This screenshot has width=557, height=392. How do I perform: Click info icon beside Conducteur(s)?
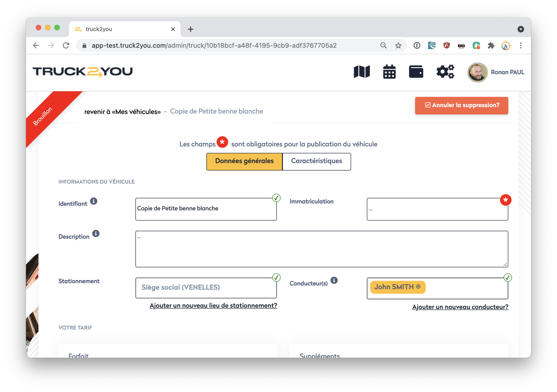[334, 280]
